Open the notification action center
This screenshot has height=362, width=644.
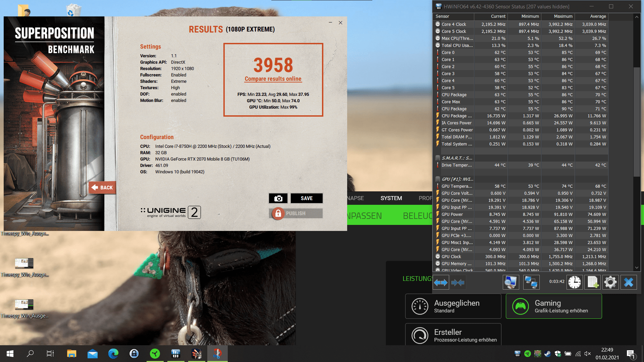click(631, 354)
